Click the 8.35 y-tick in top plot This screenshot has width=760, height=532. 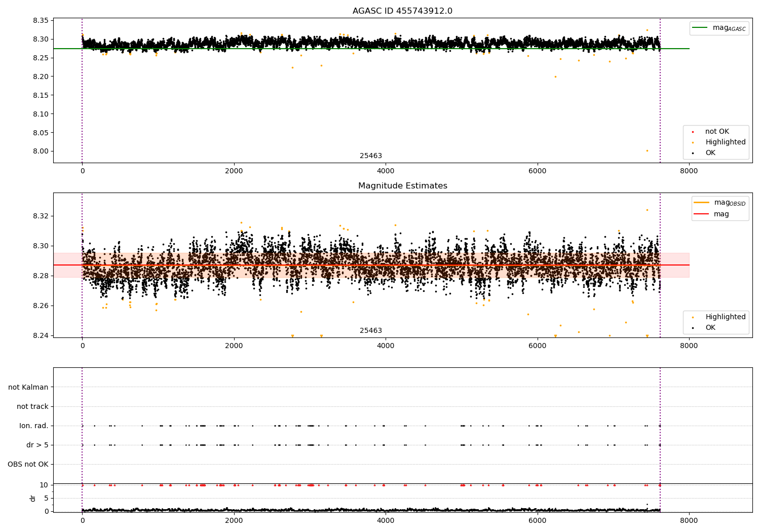[x=41, y=21]
